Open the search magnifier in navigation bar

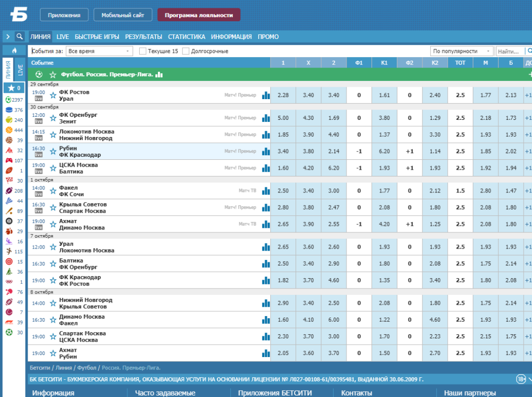coord(20,36)
